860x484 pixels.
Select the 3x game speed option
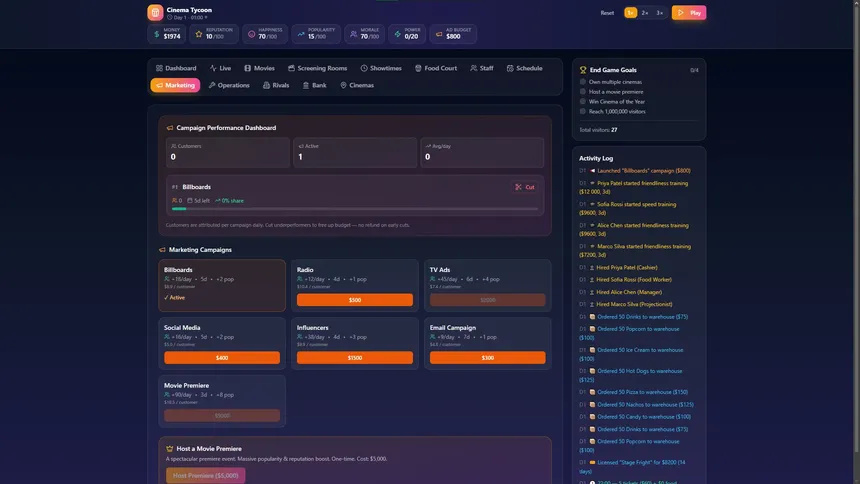(x=659, y=13)
